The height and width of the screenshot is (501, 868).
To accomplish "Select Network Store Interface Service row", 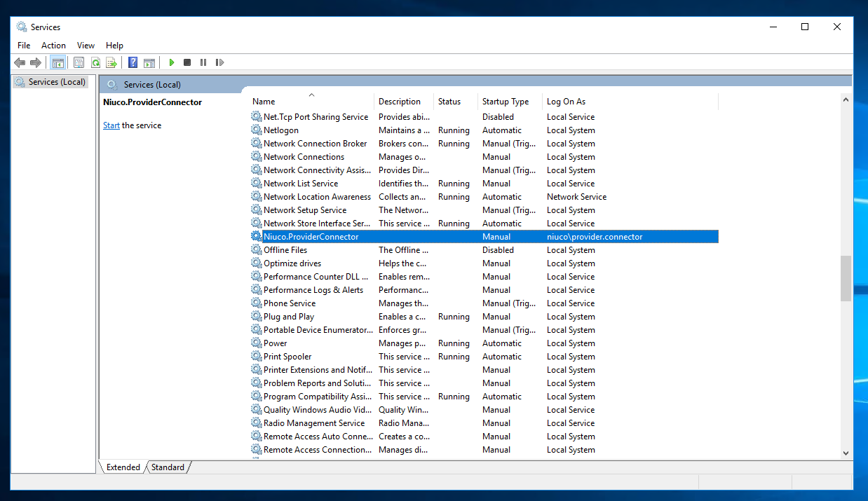I will 484,224.
